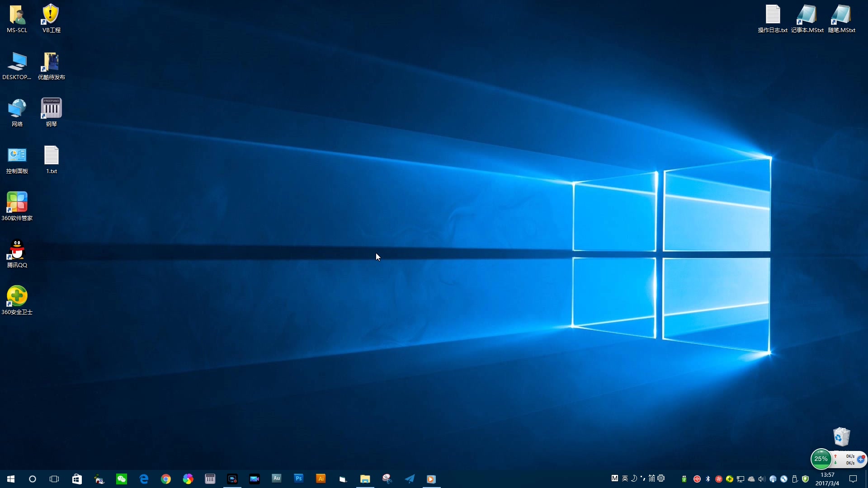The width and height of the screenshot is (868, 488).
Task: Click the Show desktop strip
Action: pyautogui.click(x=866, y=479)
